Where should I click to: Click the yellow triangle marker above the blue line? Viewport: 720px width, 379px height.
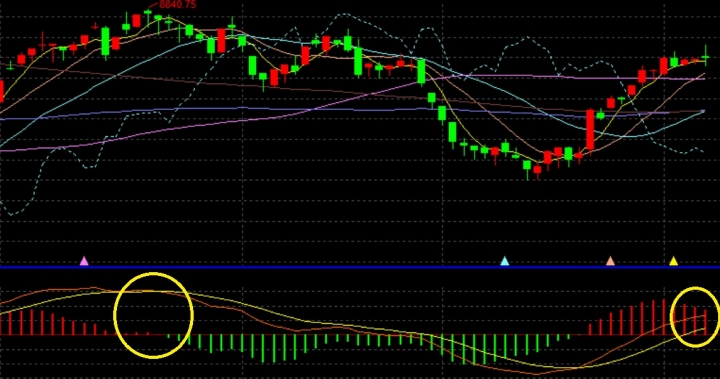pos(674,261)
